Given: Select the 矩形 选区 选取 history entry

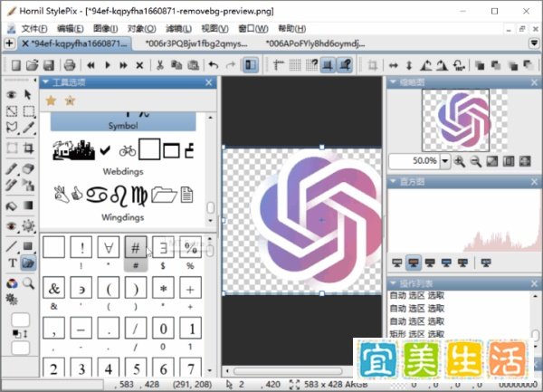Looking at the screenshot, I should click(416, 334).
